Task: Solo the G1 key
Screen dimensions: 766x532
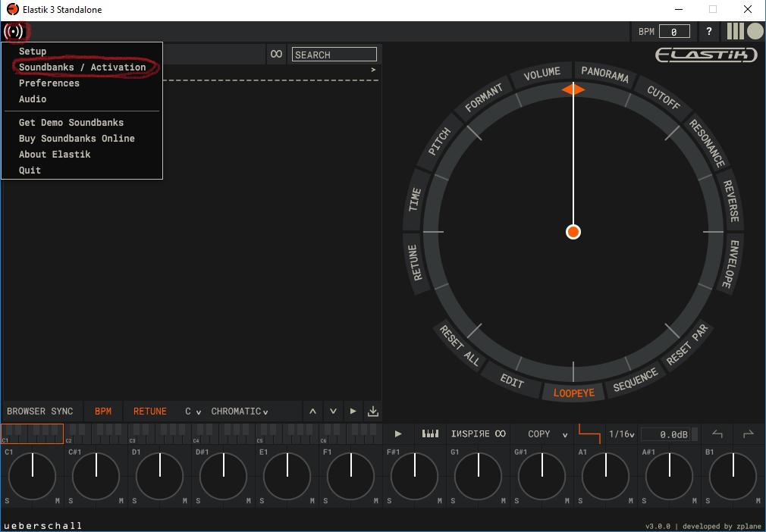Action: pos(454,501)
